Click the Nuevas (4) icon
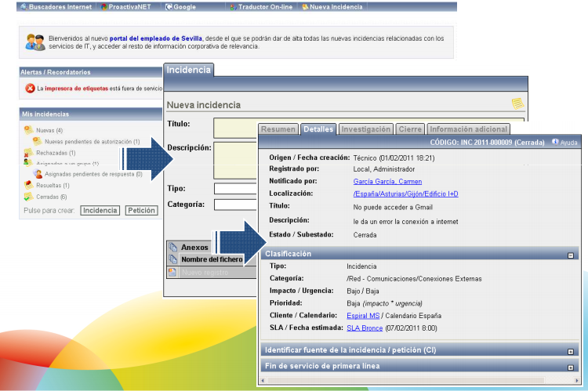The image size is (588, 391). tap(28, 130)
